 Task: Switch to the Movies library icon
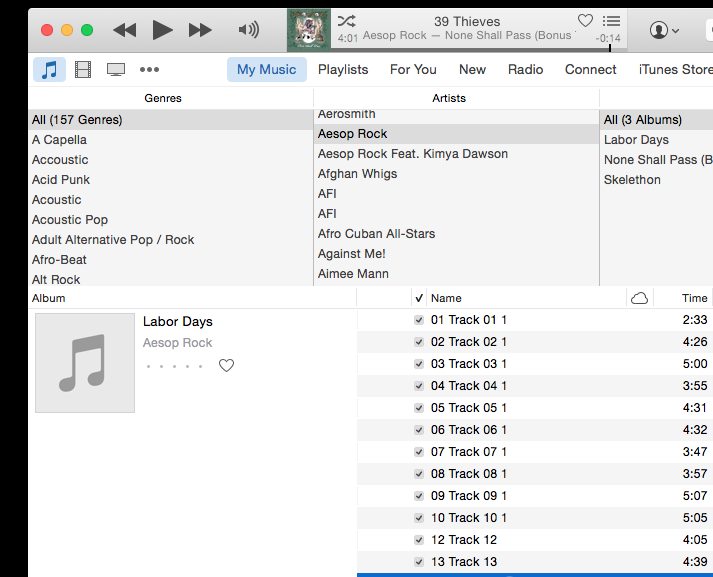tap(83, 70)
